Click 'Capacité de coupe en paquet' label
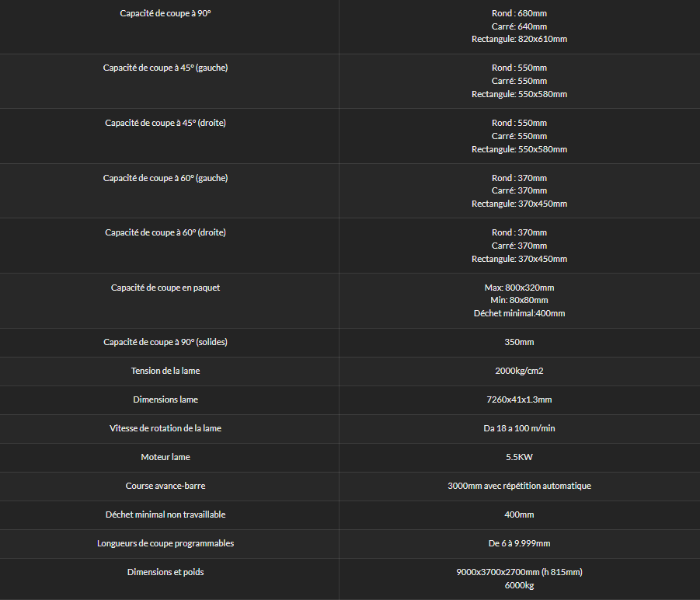 (165, 288)
